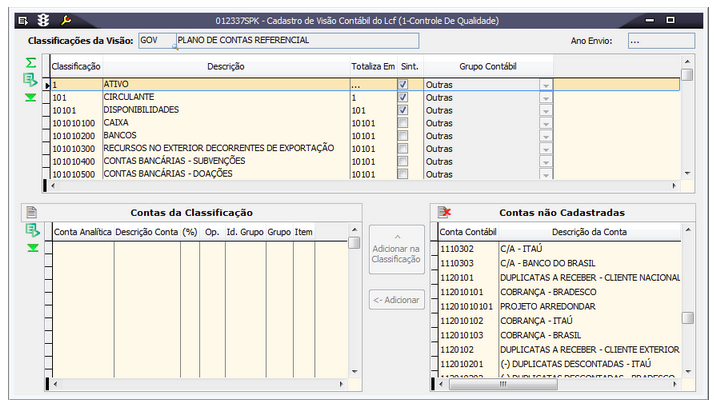Viewport: 716px width, 406px height.
Task: Expand the Grupo Contábil dropdown in the CIRCULANTE row
Action: point(545,98)
